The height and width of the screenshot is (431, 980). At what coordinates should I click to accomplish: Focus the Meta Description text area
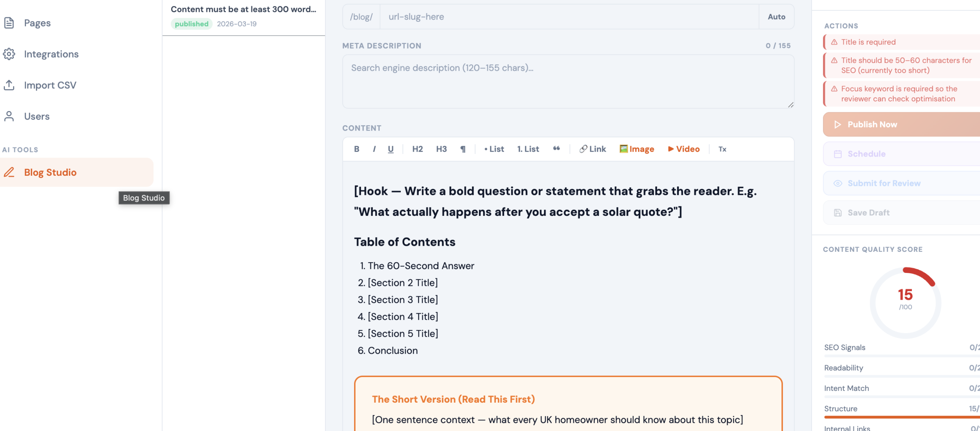click(x=568, y=81)
